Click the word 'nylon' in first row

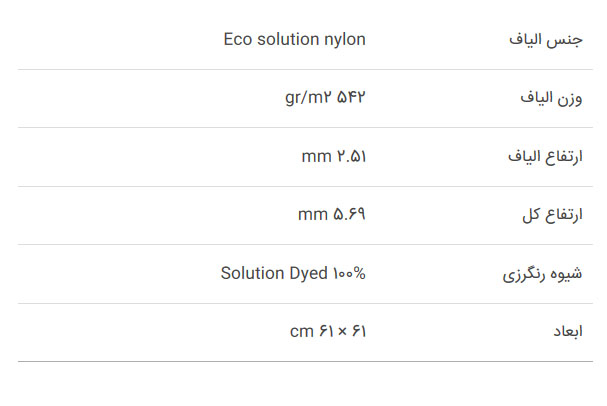point(345,40)
